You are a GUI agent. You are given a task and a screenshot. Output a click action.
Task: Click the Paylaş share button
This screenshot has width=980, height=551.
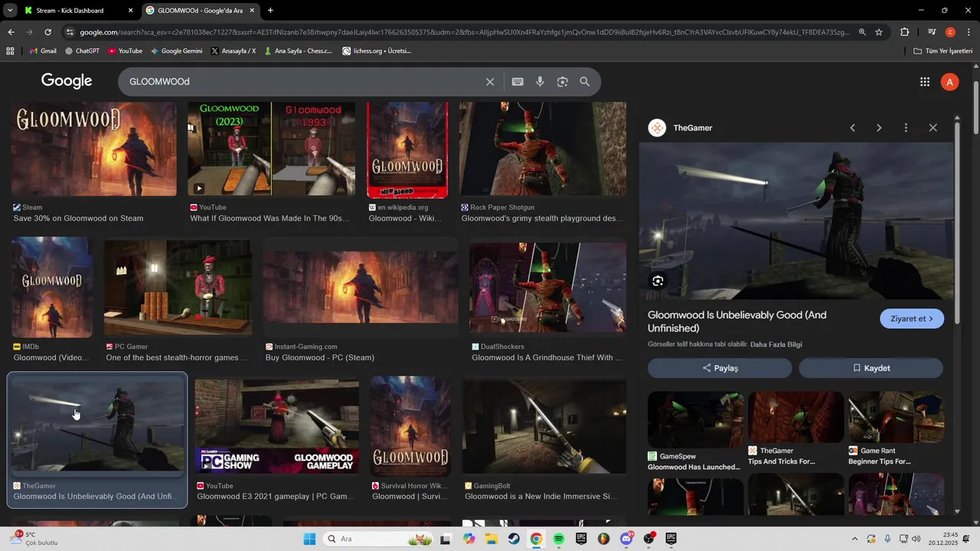point(720,368)
